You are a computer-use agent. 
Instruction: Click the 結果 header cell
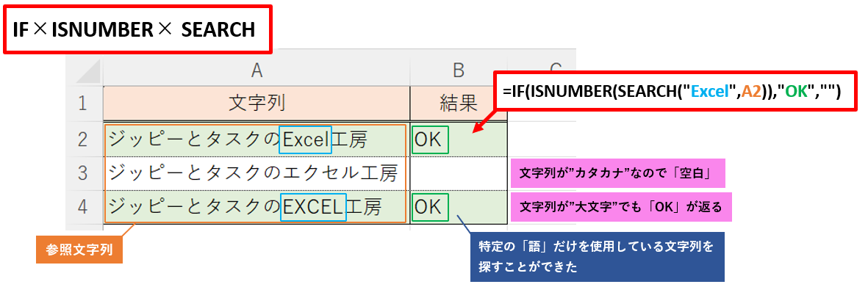click(459, 103)
